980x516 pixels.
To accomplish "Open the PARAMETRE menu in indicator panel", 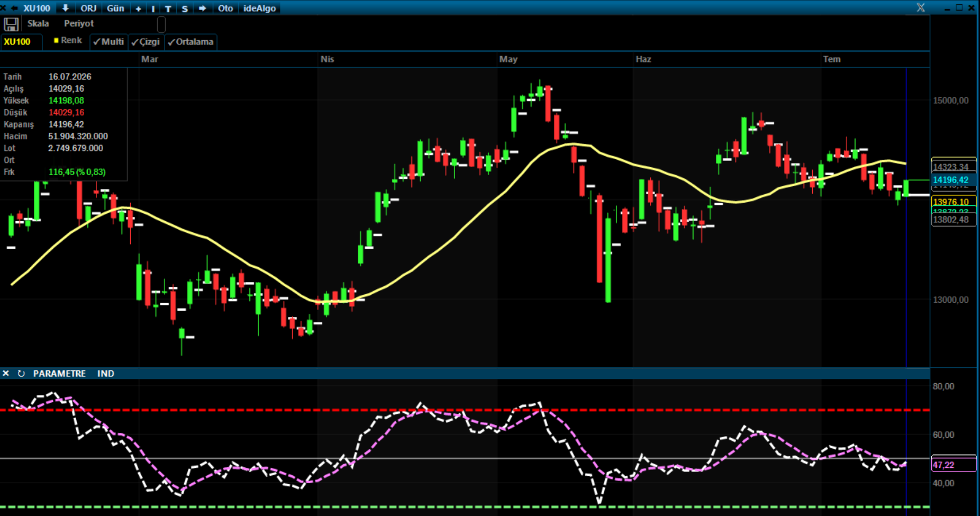I will pyautogui.click(x=59, y=374).
